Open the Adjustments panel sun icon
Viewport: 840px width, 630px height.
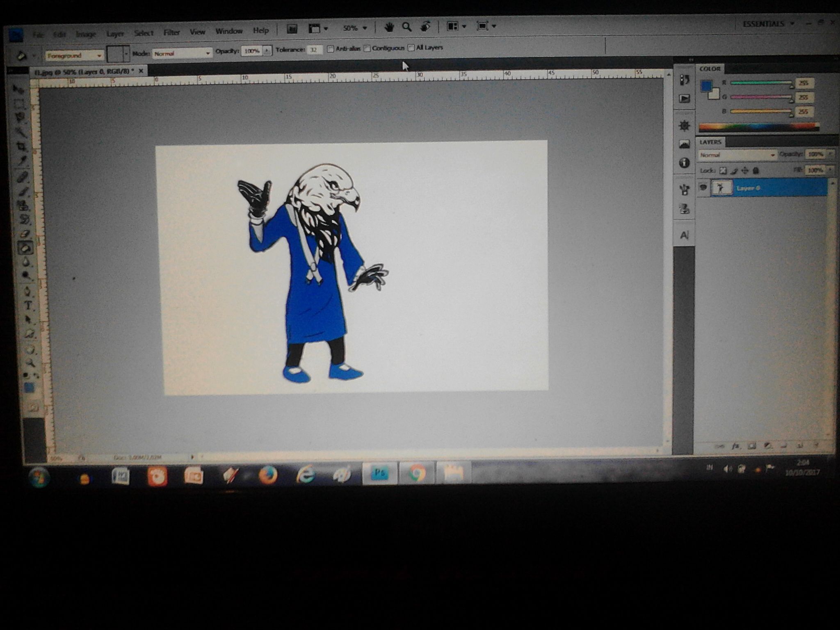[x=684, y=126]
